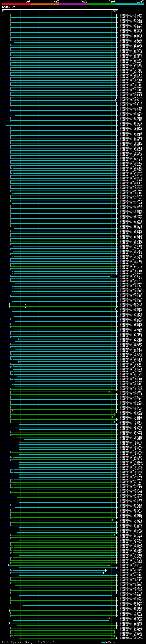This screenshot has width=146, height=644.
Task: Select hit UniRef100_Q71F45
Action: (131, 158)
